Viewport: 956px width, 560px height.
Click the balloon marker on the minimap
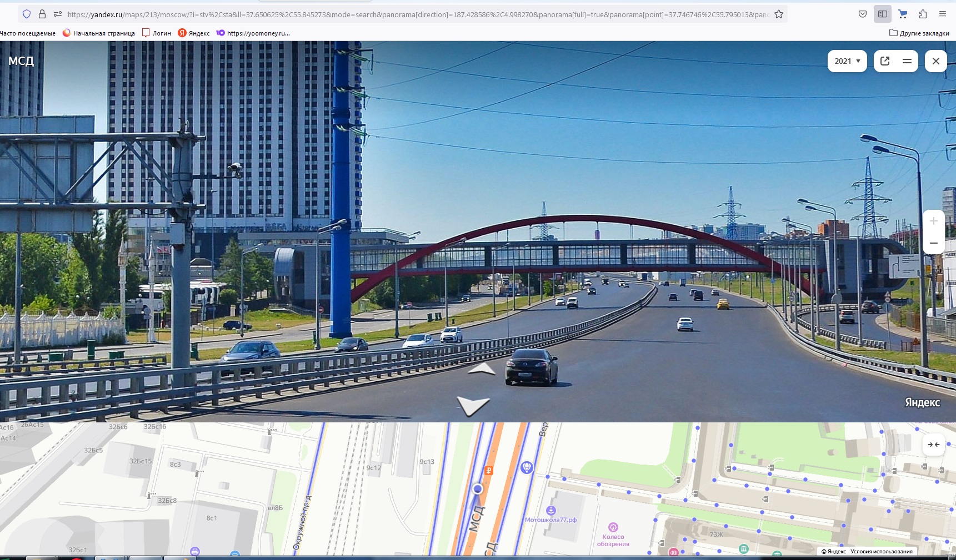click(x=527, y=467)
